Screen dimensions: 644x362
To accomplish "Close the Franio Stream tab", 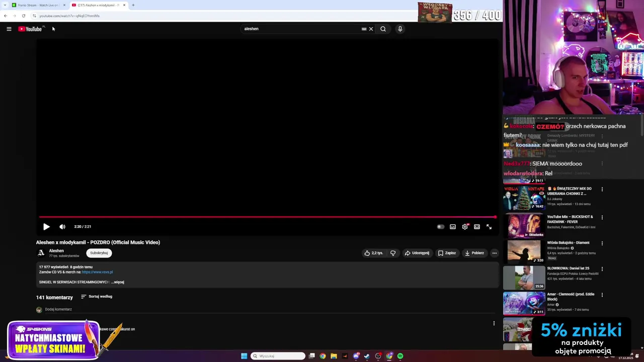I will click(64, 5).
